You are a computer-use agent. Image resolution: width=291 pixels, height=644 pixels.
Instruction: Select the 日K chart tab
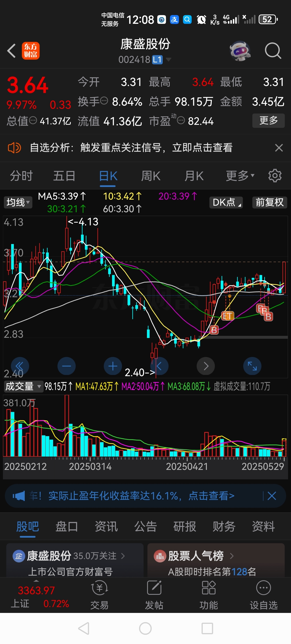point(108,176)
